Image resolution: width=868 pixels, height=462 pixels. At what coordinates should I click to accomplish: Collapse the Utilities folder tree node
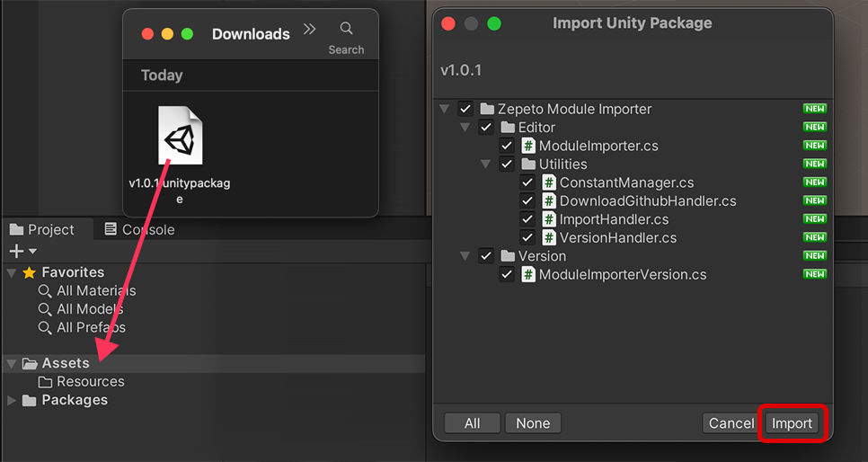pyautogui.click(x=485, y=164)
